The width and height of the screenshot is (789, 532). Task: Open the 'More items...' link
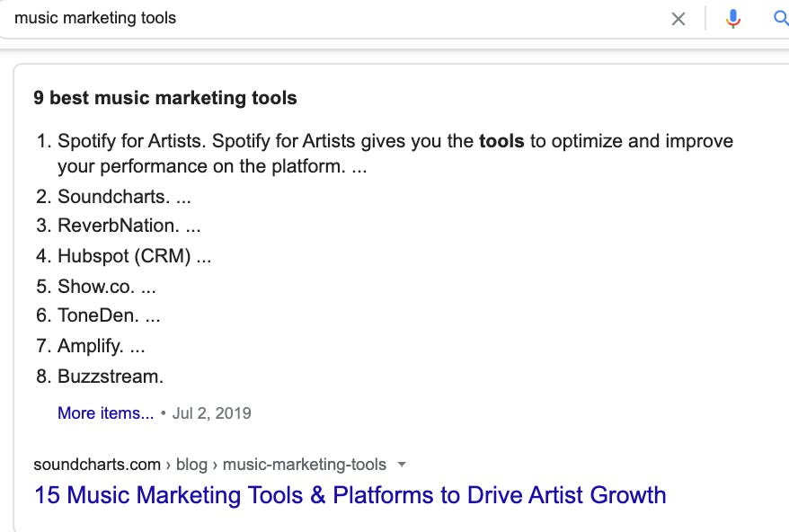tap(106, 413)
